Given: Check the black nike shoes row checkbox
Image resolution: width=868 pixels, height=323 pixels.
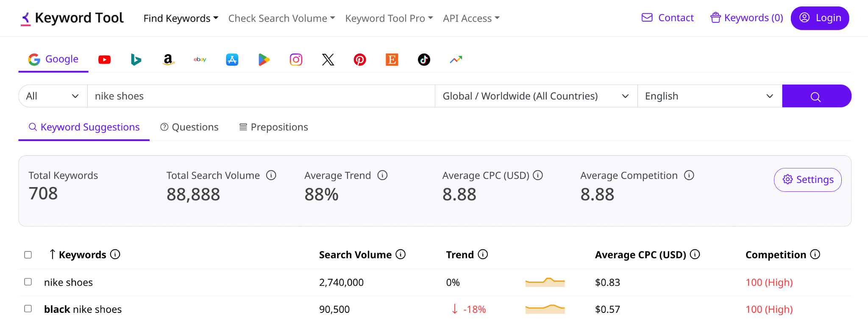Looking at the screenshot, I should 28,309.
